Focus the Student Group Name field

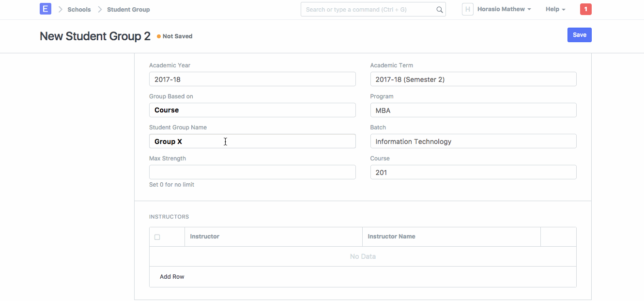pos(252,141)
